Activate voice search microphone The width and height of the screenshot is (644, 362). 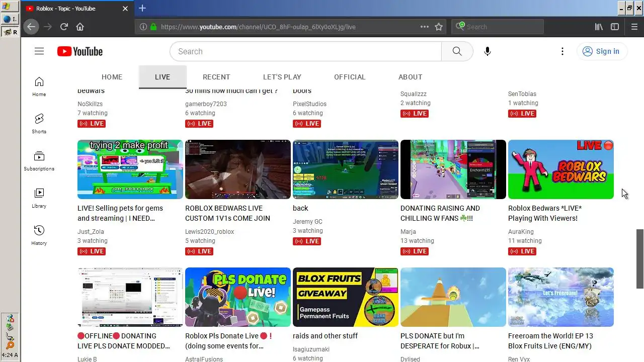pos(487,51)
